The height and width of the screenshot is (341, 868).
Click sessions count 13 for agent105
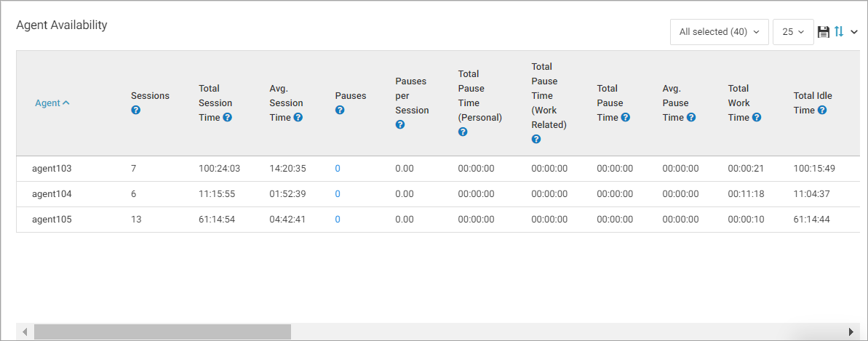[x=136, y=220]
